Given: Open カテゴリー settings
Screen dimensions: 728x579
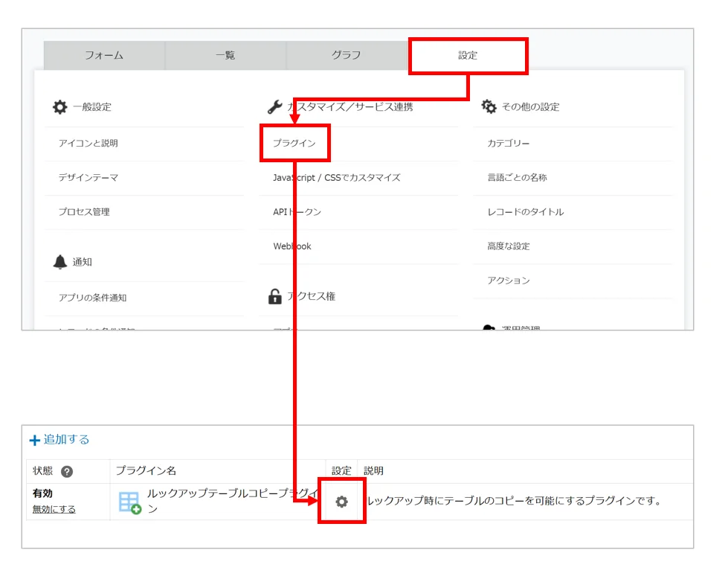Looking at the screenshot, I should [509, 143].
